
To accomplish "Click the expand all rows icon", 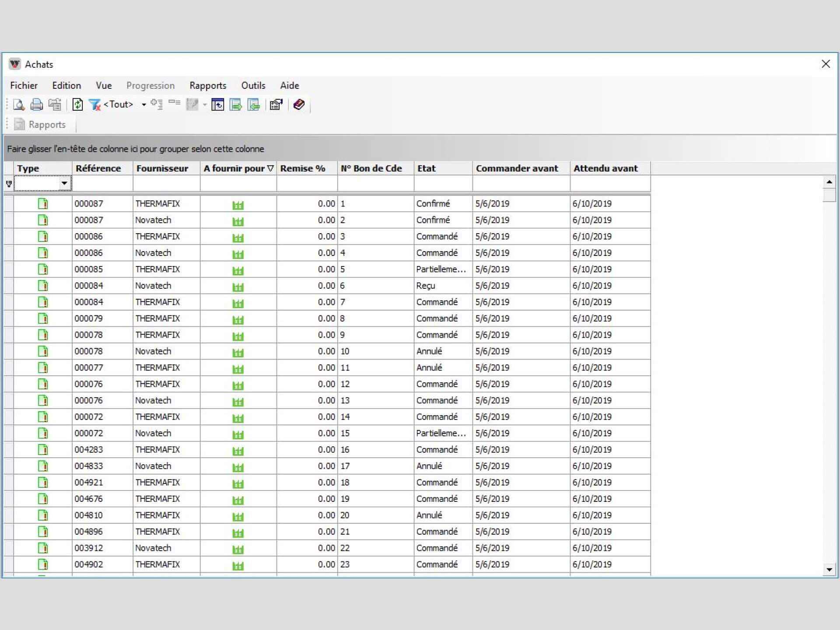I will point(157,104).
